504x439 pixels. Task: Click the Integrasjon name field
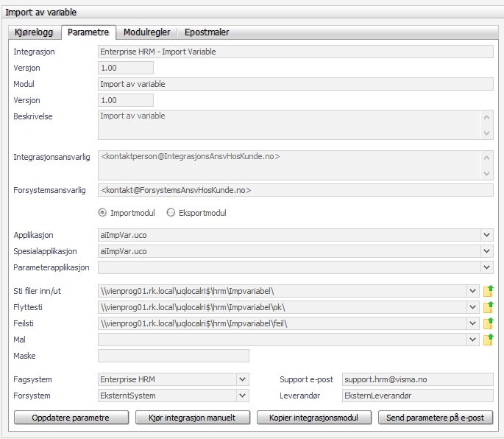(x=295, y=52)
